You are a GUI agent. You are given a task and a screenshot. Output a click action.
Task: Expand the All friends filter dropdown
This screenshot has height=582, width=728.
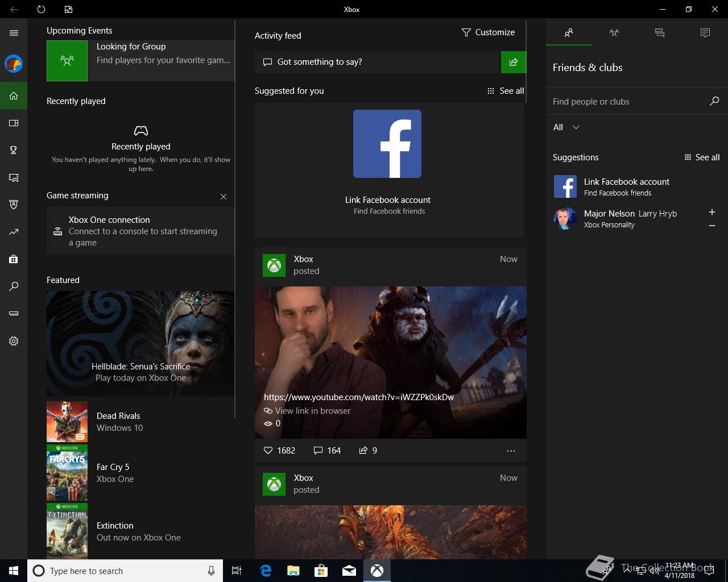click(x=566, y=127)
